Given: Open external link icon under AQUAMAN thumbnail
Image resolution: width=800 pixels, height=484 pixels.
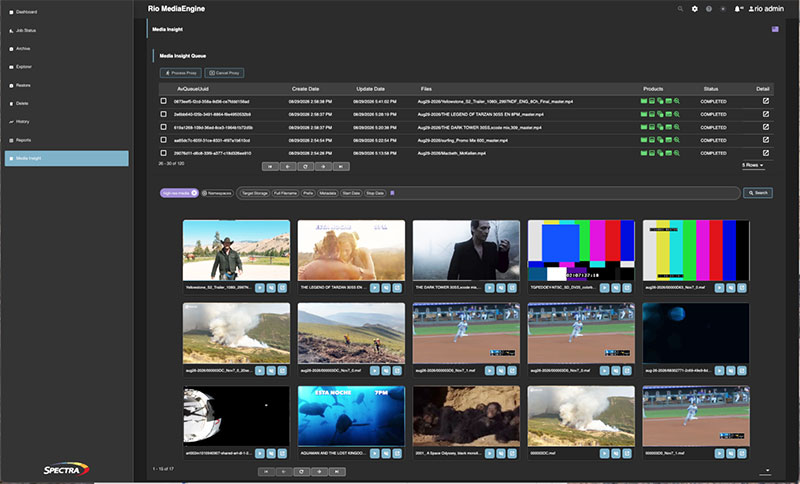Looking at the screenshot, I should click(397, 453).
